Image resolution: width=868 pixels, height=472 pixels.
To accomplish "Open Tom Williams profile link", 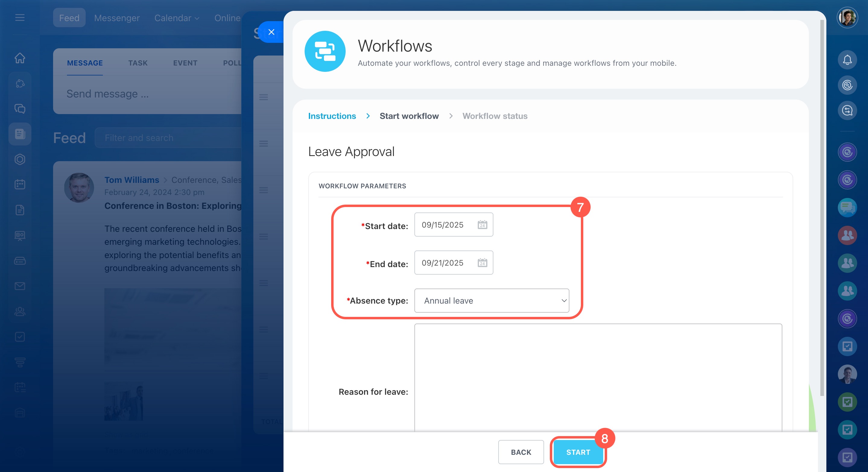I will coord(131,180).
